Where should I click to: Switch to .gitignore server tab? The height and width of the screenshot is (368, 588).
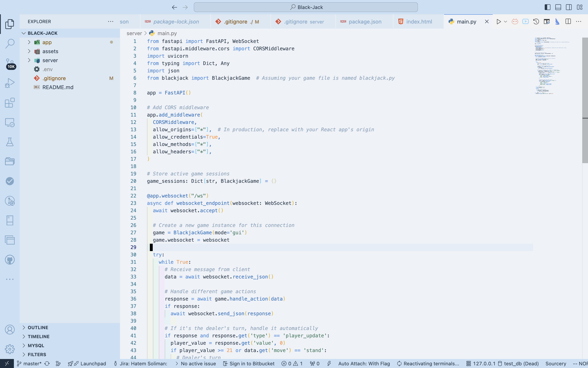(303, 22)
